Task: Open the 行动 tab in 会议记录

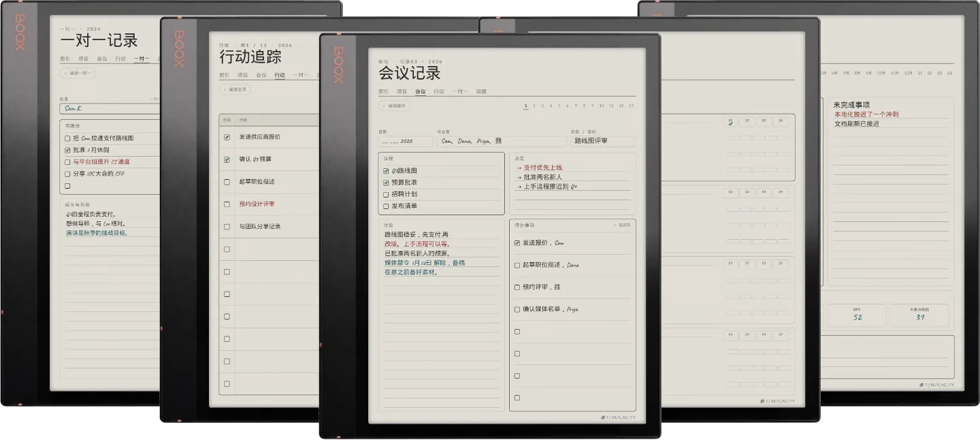Action: [x=439, y=91]
